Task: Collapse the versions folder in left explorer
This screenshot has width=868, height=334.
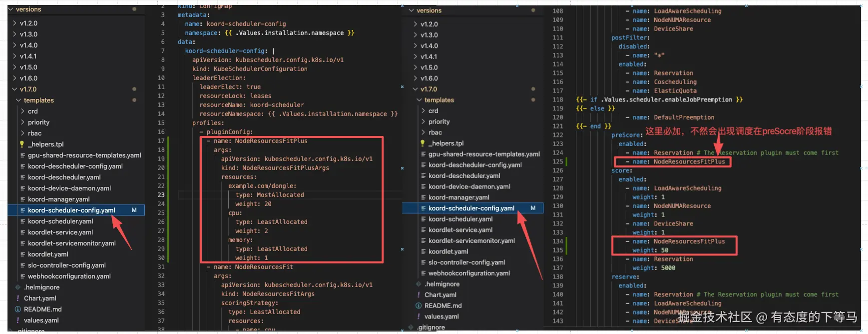Action: 11,9
